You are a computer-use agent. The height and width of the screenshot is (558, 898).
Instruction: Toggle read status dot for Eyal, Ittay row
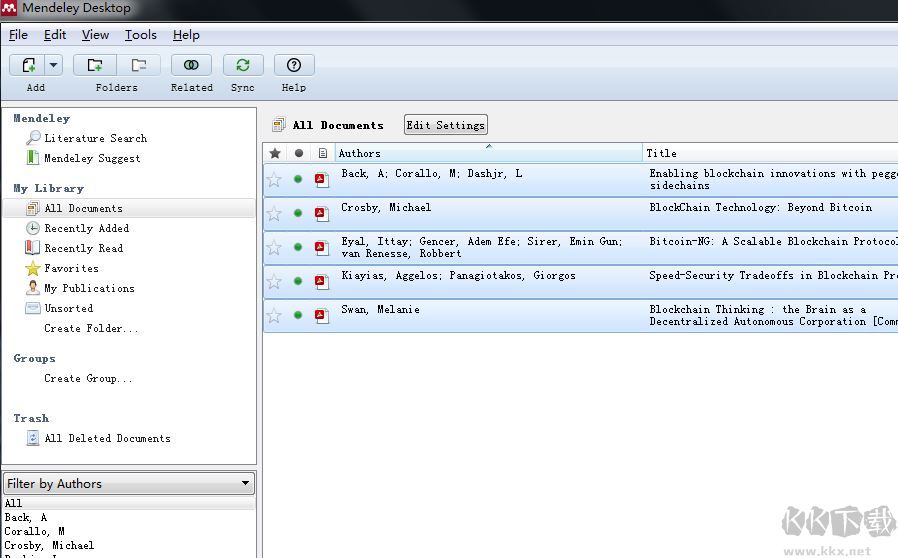pos(298,246)
